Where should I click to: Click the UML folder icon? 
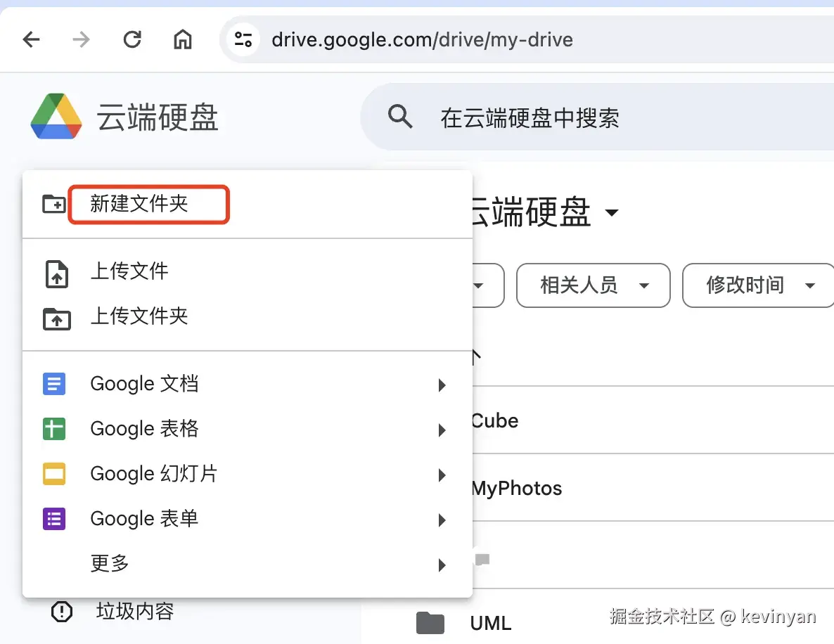430,624
